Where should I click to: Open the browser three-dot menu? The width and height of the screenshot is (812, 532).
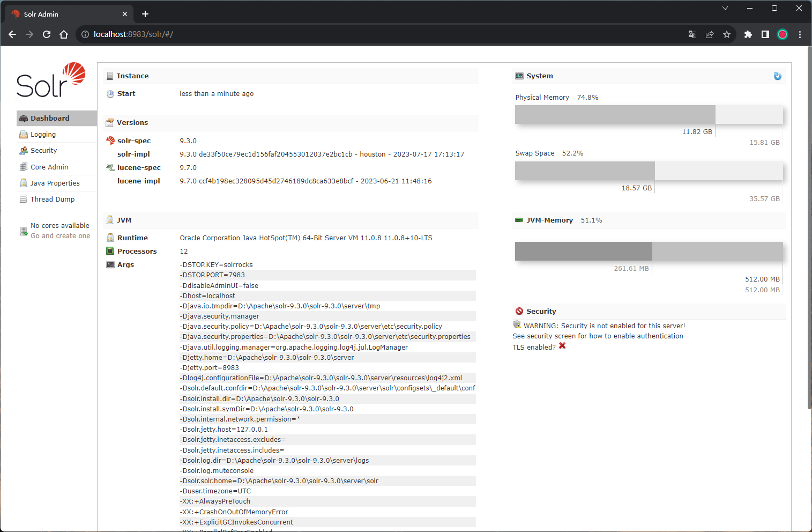(800, 34)
